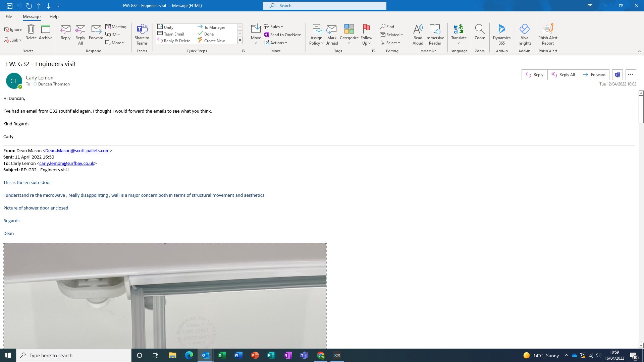
Task: Expand the Junk dropdown
Action: tap(13, 40)
